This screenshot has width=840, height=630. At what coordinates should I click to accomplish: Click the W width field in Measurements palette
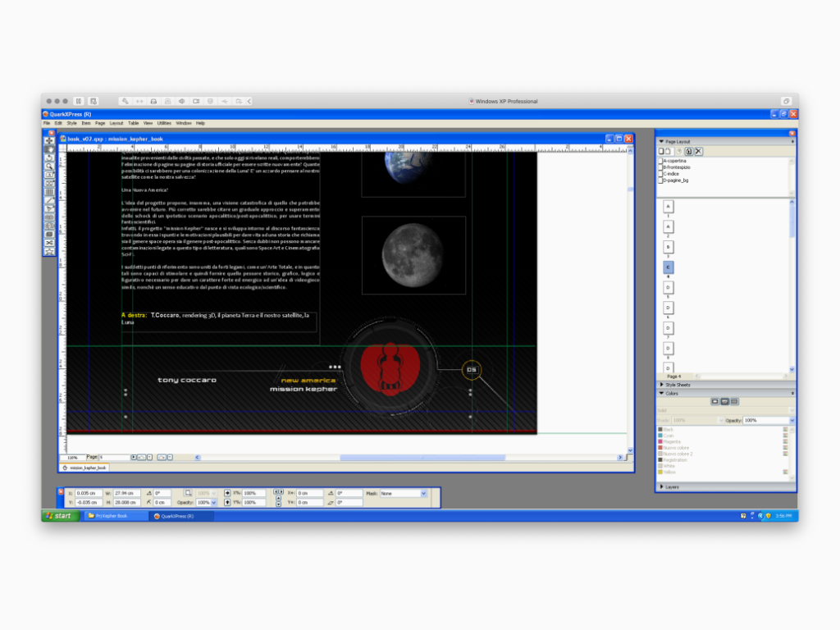126,493
